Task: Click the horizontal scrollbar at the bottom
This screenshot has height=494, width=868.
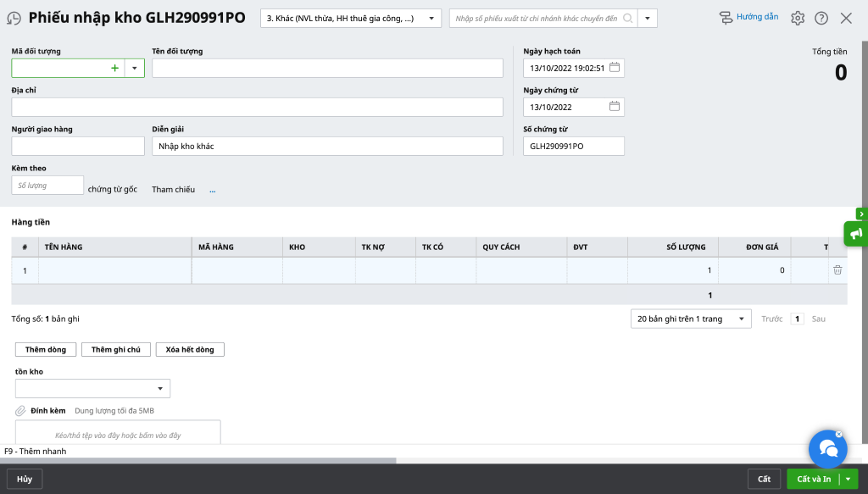Action: click(x=198, y=460)
